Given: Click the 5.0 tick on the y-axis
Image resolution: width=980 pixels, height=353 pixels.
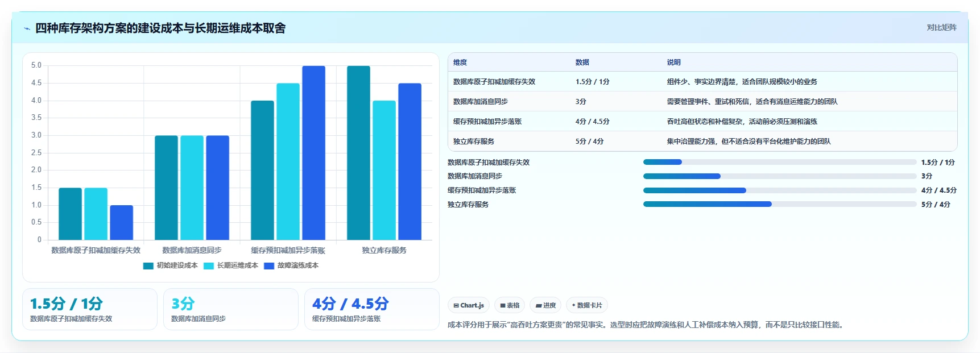Looking at the screenshot, I should (x=36, y=65).
